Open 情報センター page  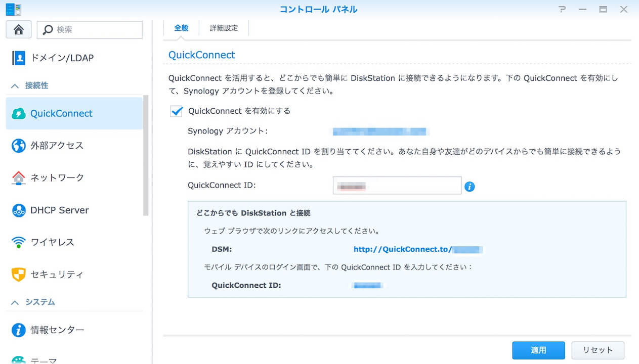coord(74,330)
